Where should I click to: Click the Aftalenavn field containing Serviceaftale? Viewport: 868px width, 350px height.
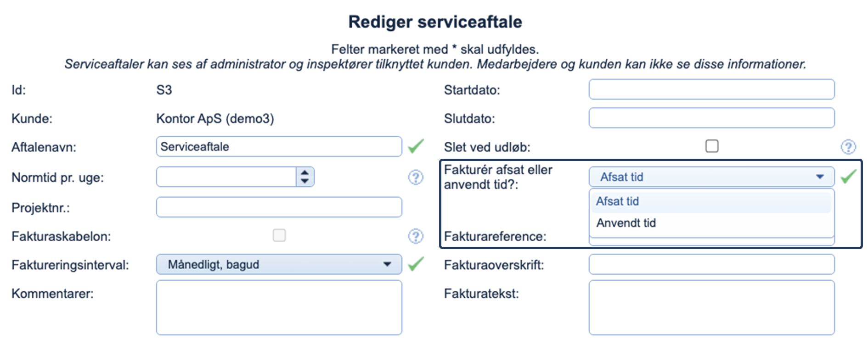click(x=279, y=146)
